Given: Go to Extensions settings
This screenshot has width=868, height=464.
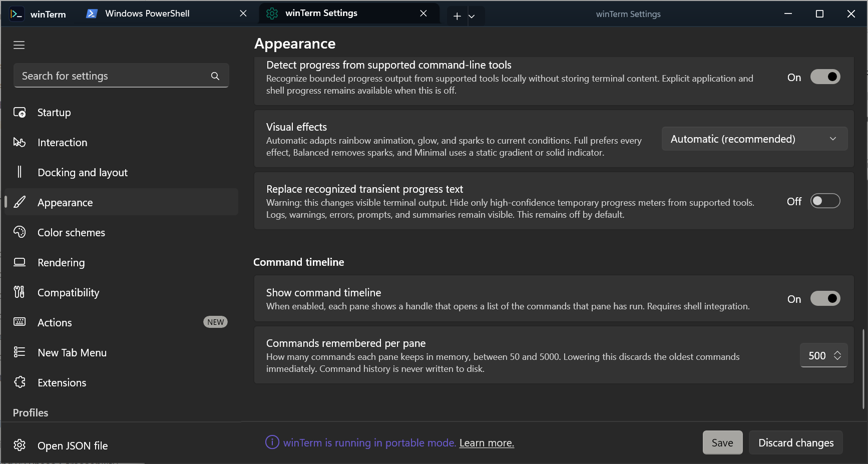Looking at the screenshot, I should [x=122, y=382].
